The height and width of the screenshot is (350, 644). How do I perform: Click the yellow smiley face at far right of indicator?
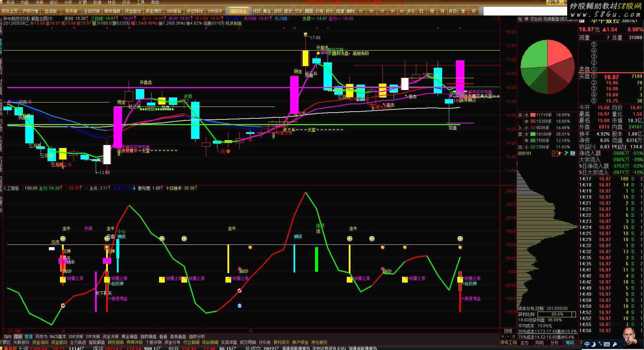point(460,239)
